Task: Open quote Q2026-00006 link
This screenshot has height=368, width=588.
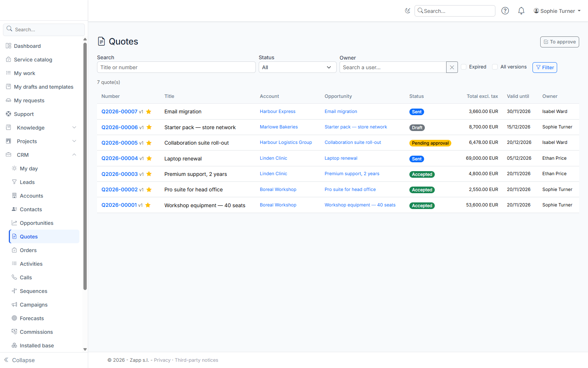Action: (119, 127)
